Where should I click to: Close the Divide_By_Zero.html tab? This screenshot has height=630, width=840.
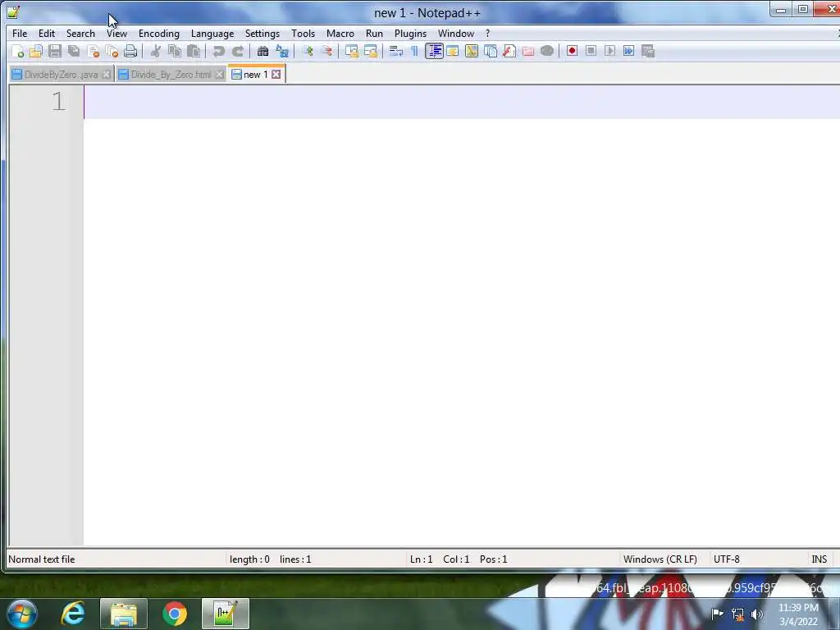[x=219, y=75]
